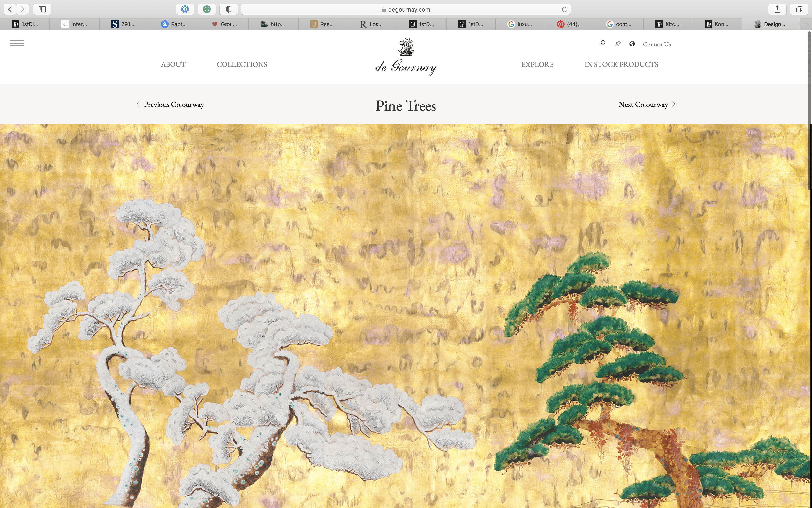This screenshot has width=812, height=508.
Task: Open the Safari share menu
Action: tap(777, 9)
